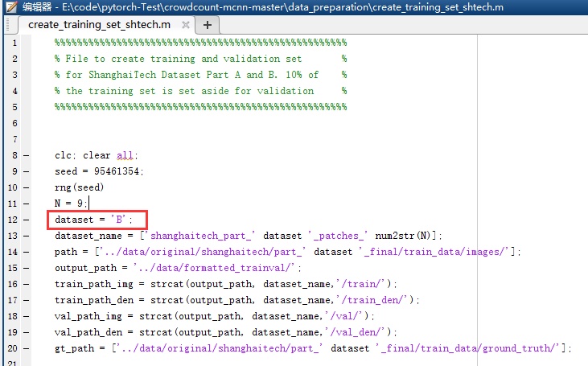Open a new editor tab with plus button
This screenshot has width=588, height=366.
[208, 25]
